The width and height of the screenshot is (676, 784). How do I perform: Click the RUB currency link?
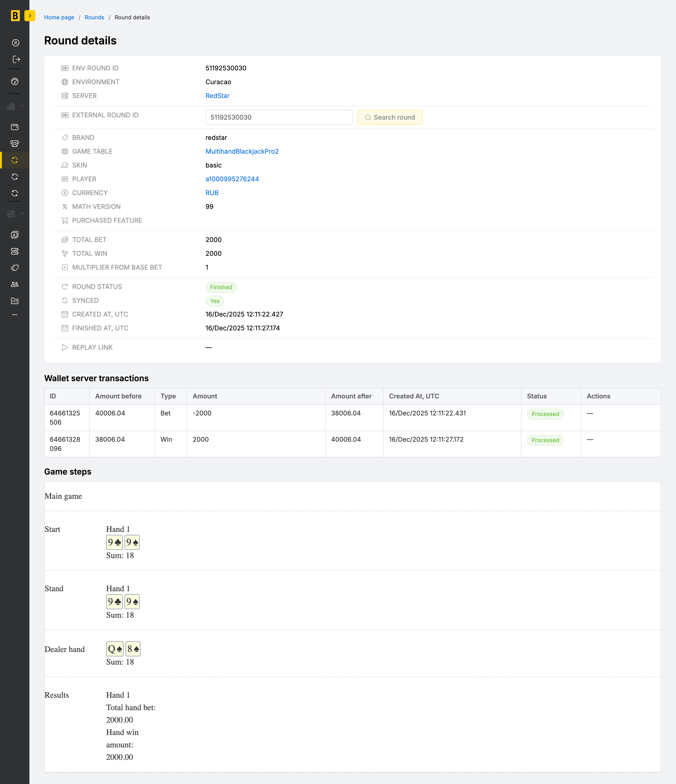click(212, 193)
